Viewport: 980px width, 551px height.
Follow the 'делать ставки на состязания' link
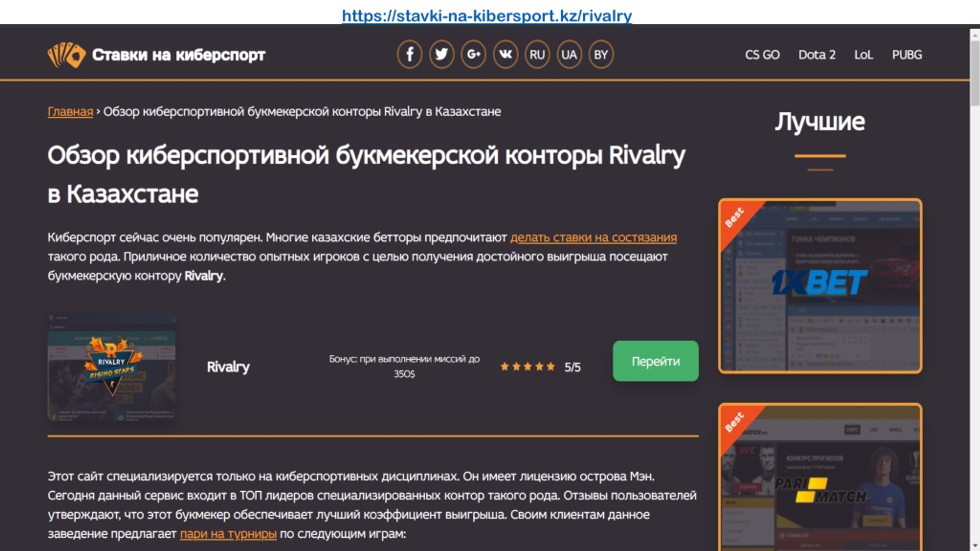pyautogui.click(x=593, y=237)
